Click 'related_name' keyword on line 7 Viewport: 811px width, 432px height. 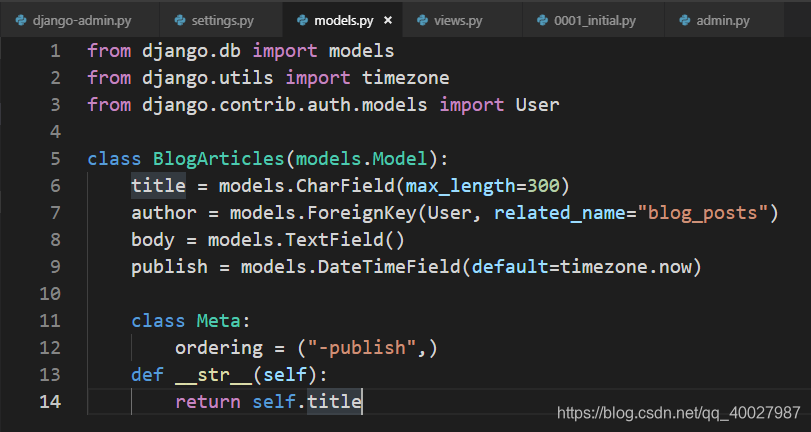coord(560,213)
